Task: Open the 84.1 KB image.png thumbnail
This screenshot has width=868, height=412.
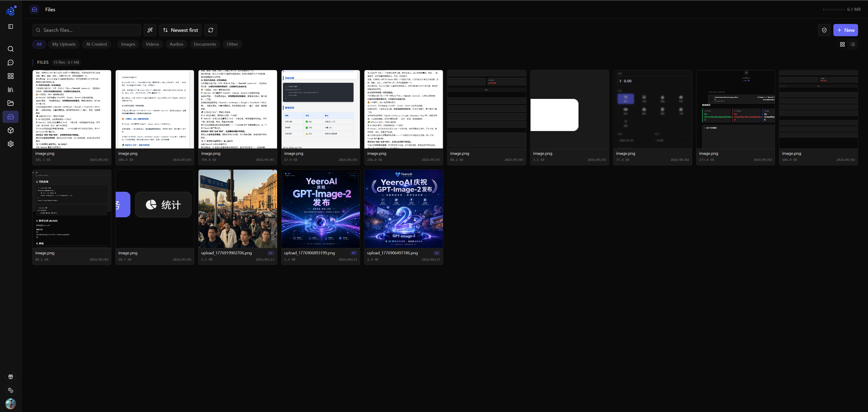Action: tap(72, 209)
